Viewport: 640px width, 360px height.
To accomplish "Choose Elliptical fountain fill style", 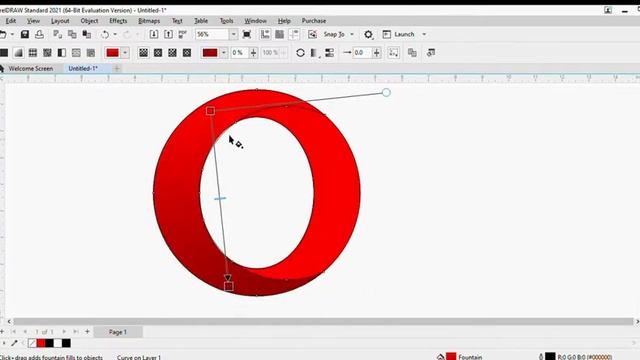I will (x=158, y=53).
